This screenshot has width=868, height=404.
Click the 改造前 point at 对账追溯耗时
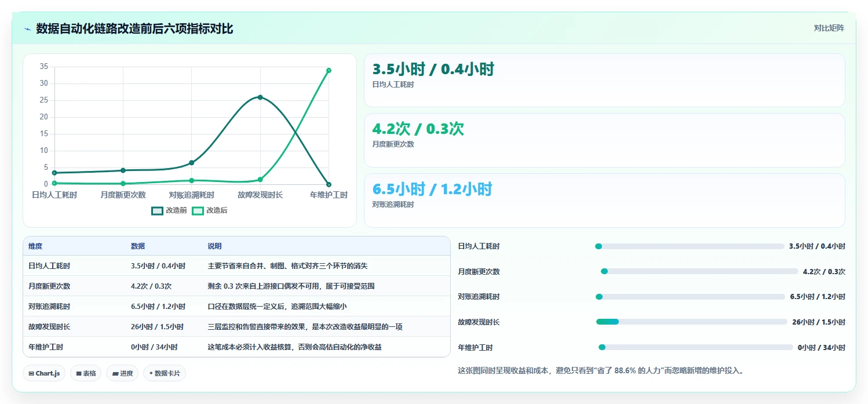click(191, 162)
